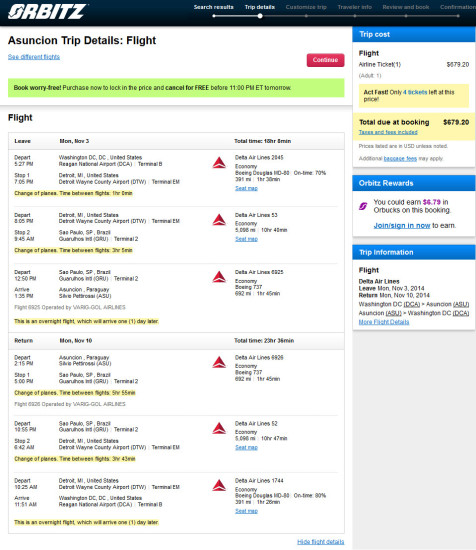This screenshot has width=476, height=550.
Task: Click Delta logo beside flight 2045
Action: tap(219, 163)
